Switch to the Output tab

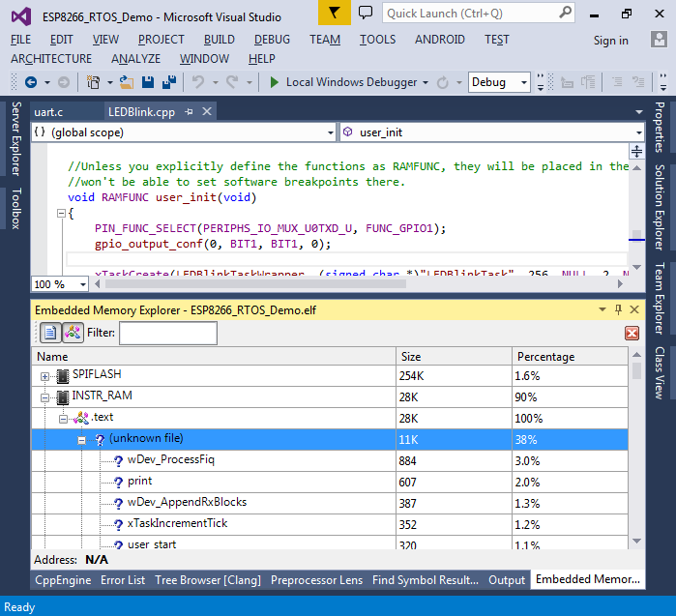(507, 580)
